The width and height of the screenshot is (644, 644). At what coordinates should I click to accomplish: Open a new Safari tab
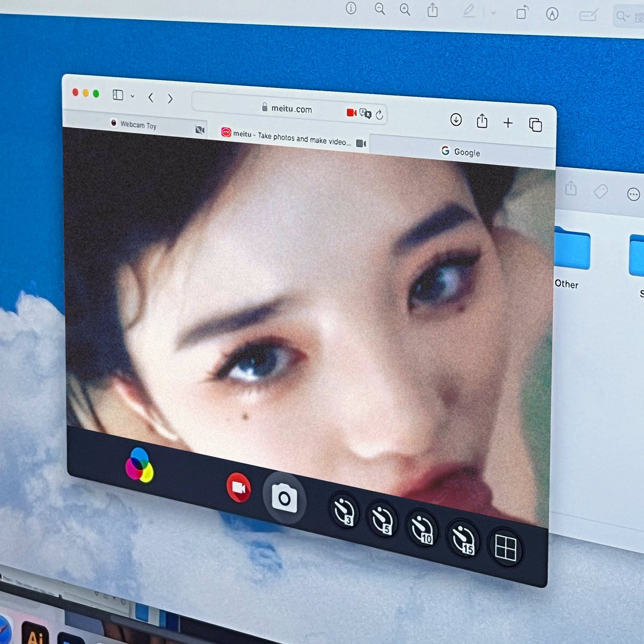click(x=508, y=123)
